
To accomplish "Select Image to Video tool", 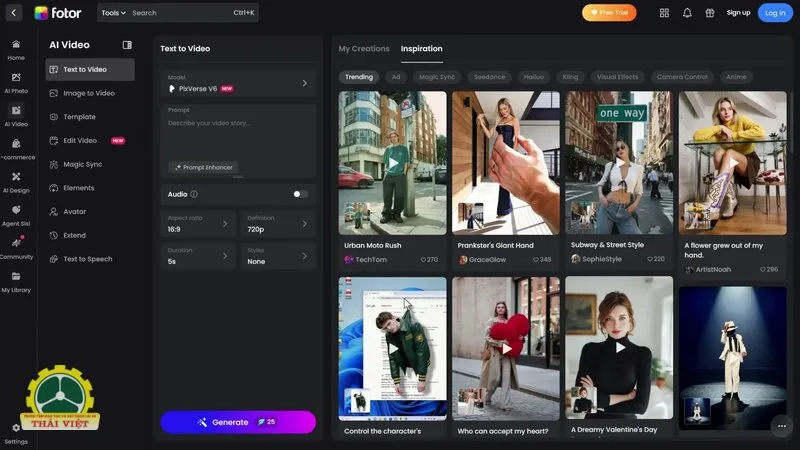I will pyautogui.click(x=90, y=93).
